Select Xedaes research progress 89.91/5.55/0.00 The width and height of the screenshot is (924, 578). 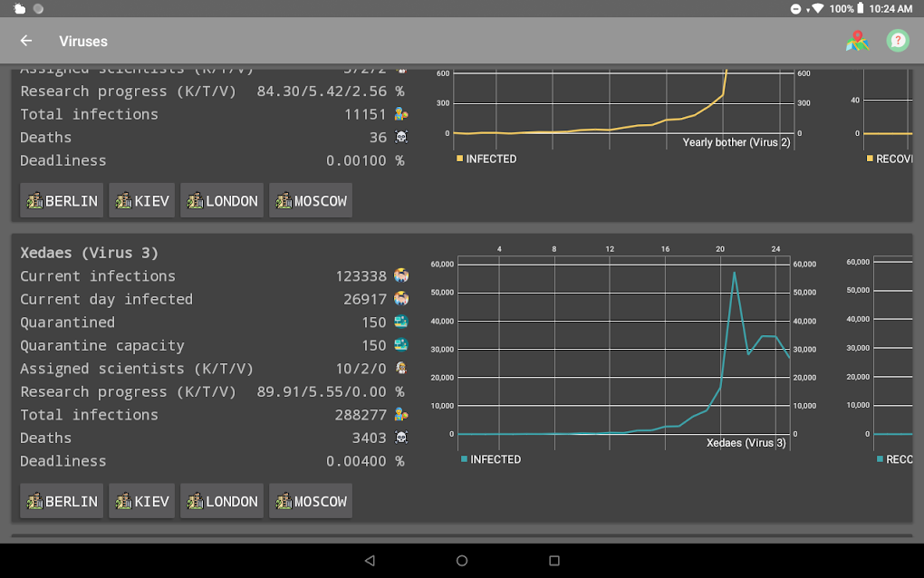(x=322, y=391)
